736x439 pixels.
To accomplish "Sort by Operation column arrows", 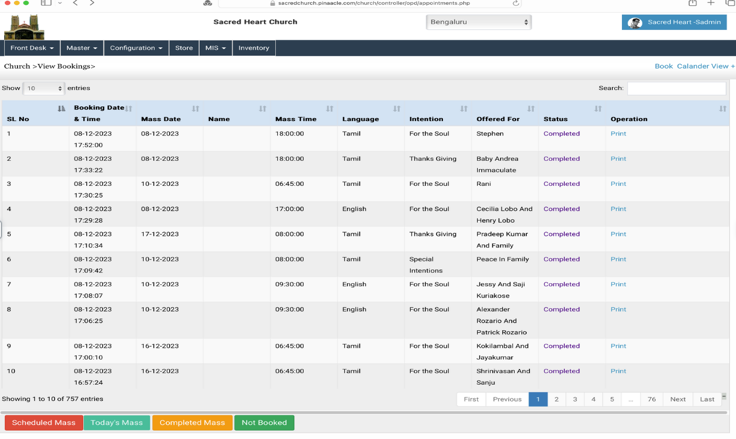I will pyautogui.click(x=723, y=108).
